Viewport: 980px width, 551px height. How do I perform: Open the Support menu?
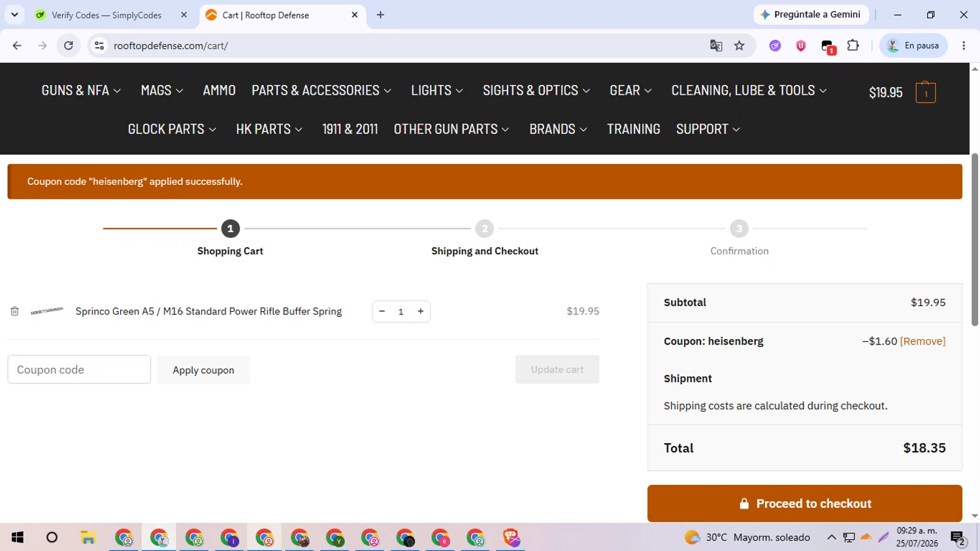click(708, 129)
